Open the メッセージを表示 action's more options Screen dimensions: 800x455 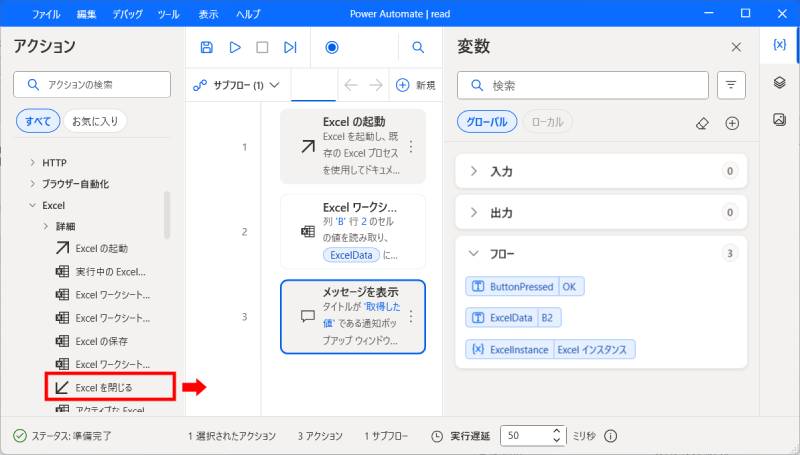tap(411, 317)
